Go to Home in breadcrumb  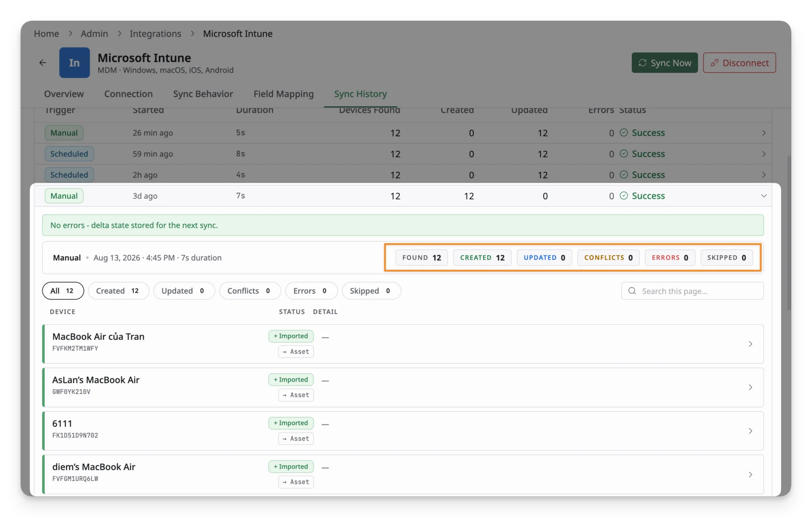(47, 33)
